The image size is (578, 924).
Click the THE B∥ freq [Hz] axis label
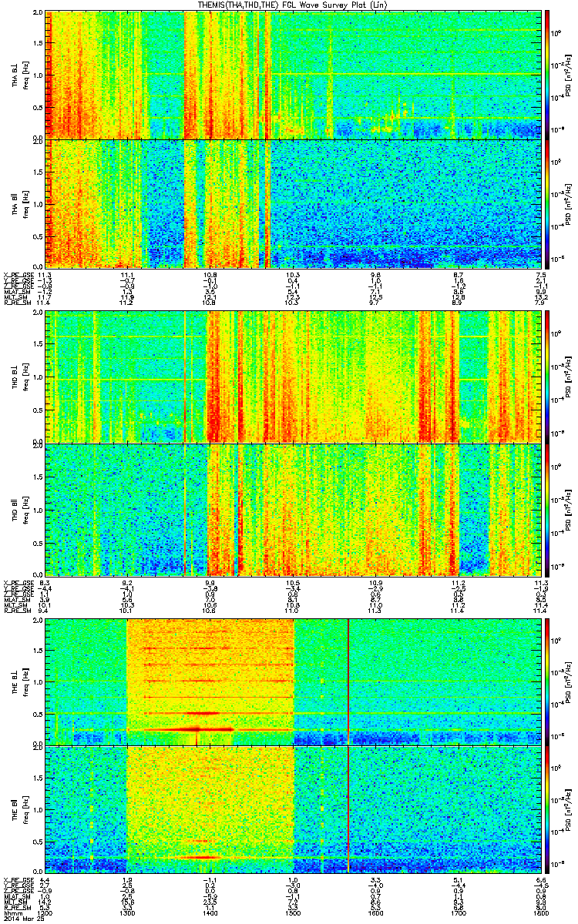pyautogui.click(x=25, y=808)
